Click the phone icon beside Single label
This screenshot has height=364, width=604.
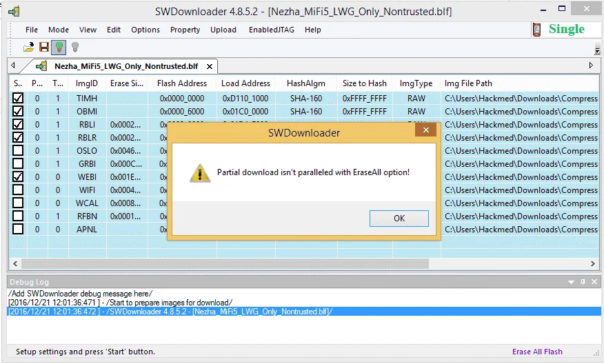pos(536,30)
